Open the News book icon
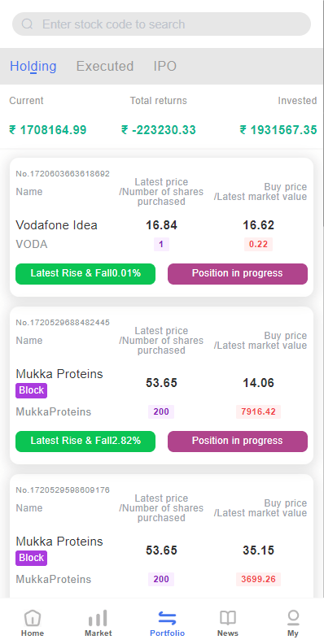The height and width of the screenshot is (644, 324). 228,618
